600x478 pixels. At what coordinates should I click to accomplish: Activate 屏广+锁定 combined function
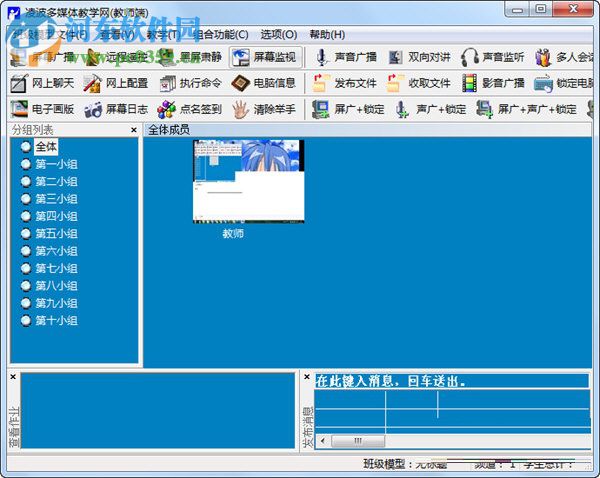tap(348, 109)
